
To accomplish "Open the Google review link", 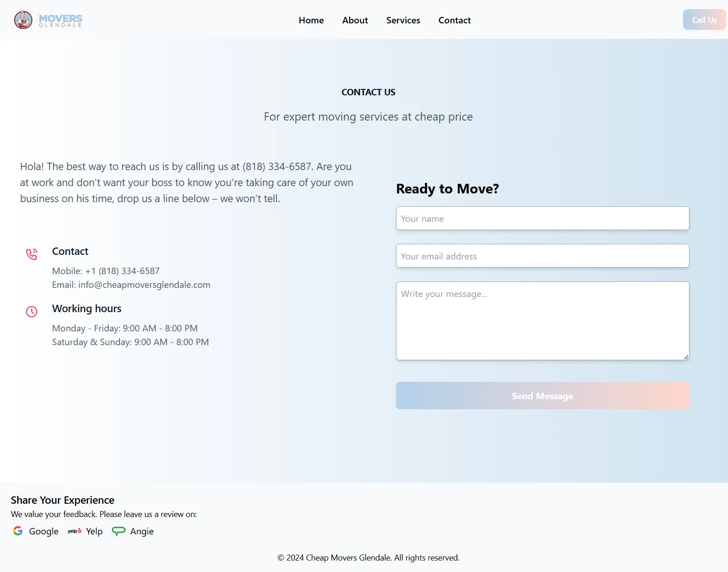I will [36, 531].
